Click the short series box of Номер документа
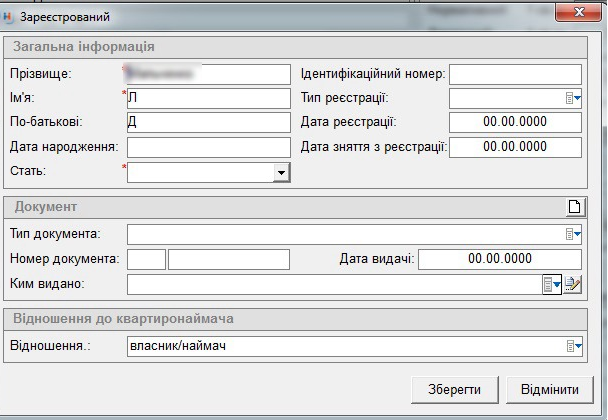This screenshot has height=420, width=608. [x=147, y=260]
